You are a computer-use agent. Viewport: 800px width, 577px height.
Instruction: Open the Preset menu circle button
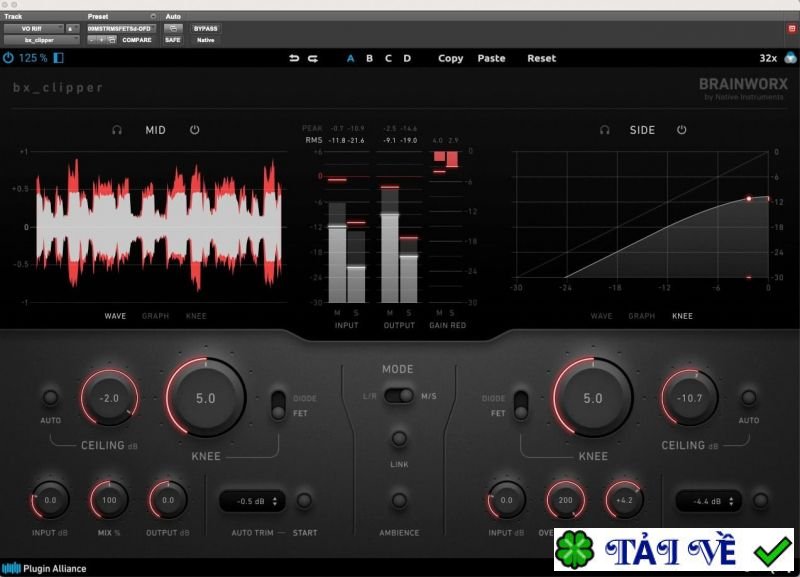click(x=153, y=16)
